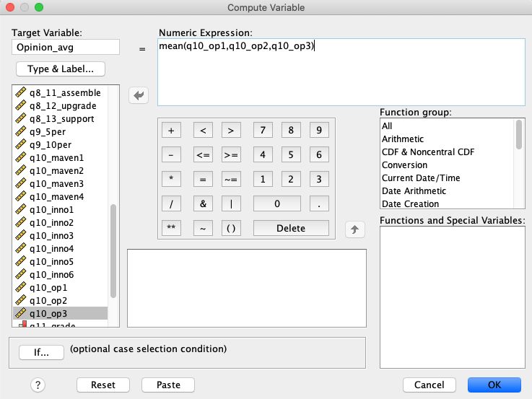
Task: Click keypad digit 2
Action: [x=291, y=179]
